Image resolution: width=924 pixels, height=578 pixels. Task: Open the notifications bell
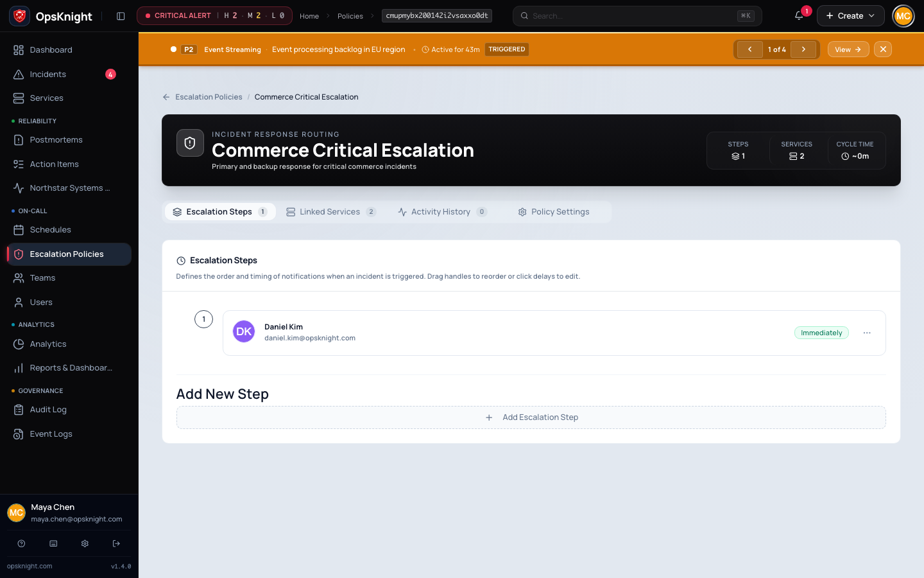tap(799, 15)
